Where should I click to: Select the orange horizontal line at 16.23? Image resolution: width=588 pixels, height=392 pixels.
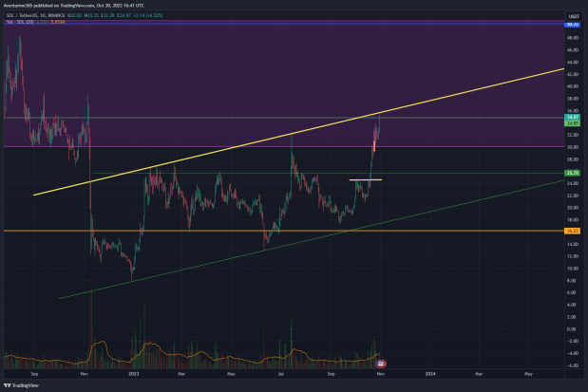coord(284,231)
